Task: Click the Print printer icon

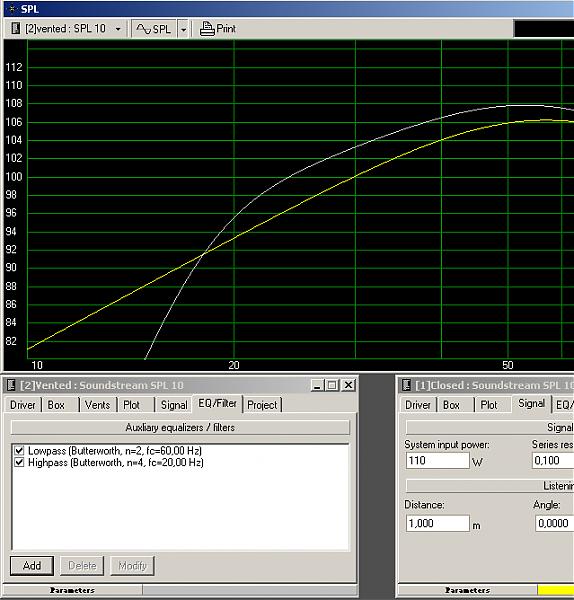Action: coord(207,29)
